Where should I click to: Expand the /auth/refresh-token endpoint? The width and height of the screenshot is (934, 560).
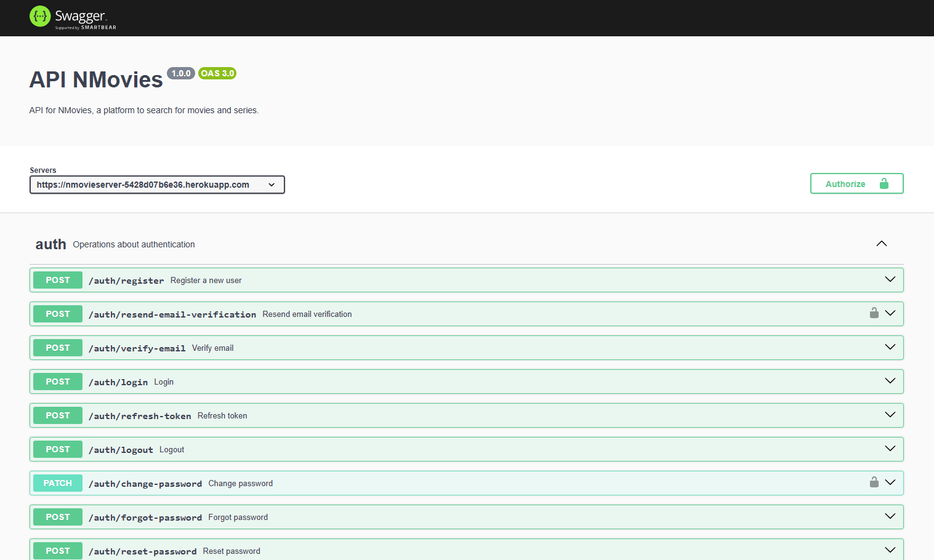(x=889, y=415)
